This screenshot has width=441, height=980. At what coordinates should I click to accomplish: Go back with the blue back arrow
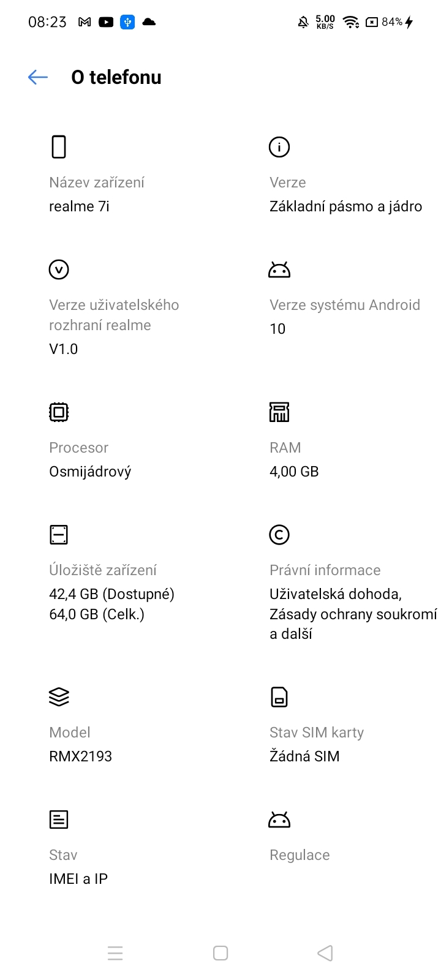click(x=37, y=77)
